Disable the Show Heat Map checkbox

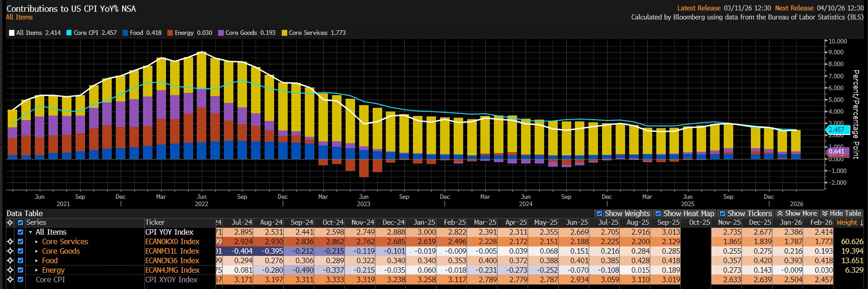[x=658, y=213]
